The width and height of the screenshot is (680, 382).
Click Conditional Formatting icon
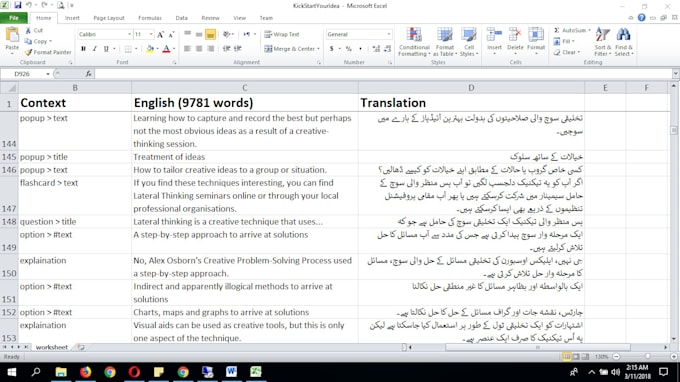414,35
